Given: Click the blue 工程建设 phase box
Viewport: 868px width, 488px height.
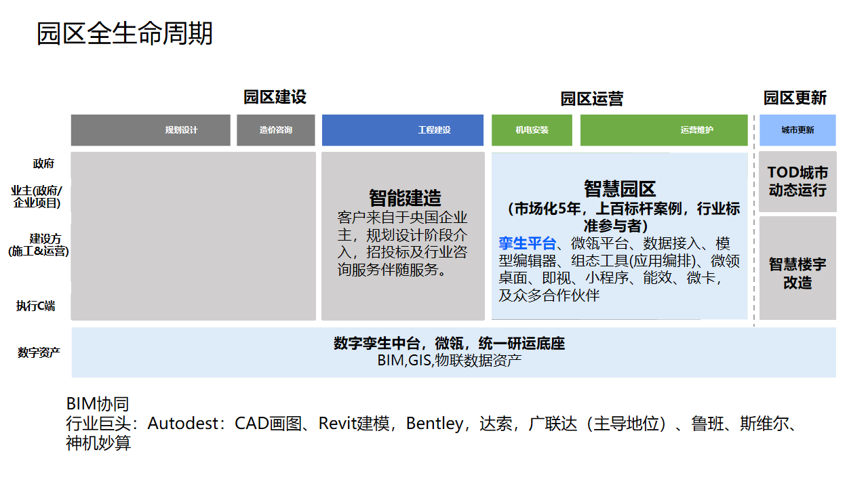Looking at the screenshot, I should pos(403,130).
